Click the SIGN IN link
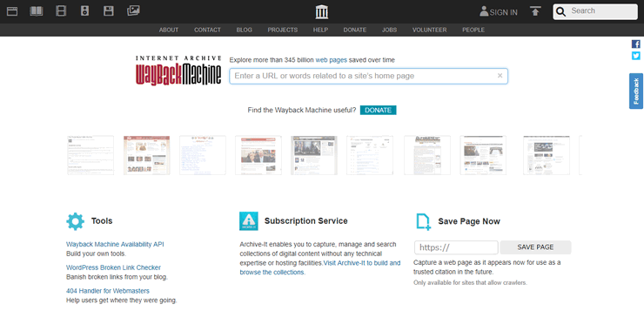 click(504, 13)
